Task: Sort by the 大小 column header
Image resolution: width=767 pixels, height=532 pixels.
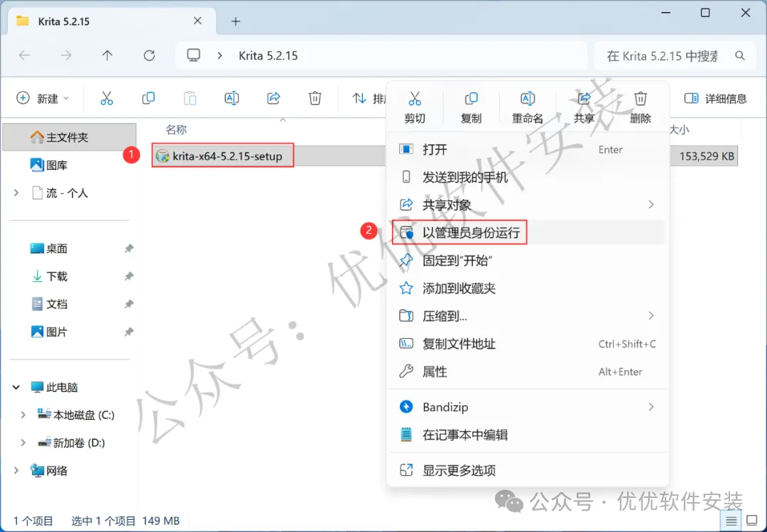Action: pos(679,129)
